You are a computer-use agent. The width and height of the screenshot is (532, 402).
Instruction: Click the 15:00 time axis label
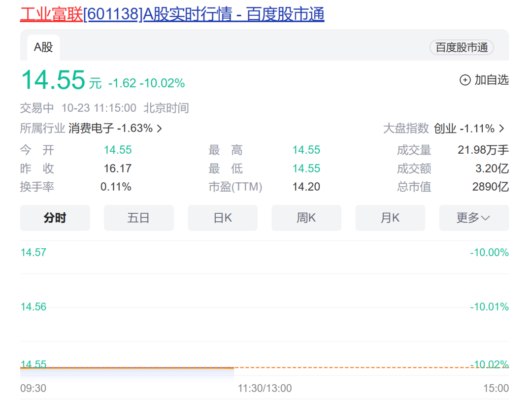(496, 388)
